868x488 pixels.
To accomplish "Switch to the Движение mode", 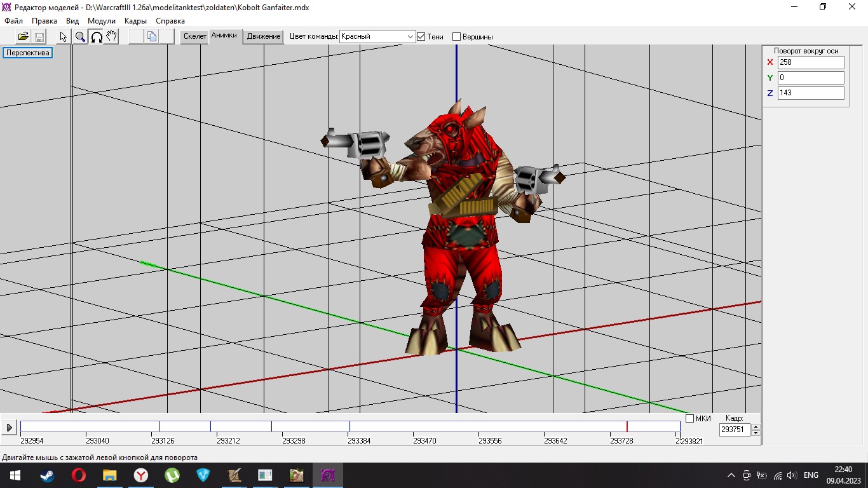I will coord(264,37).
